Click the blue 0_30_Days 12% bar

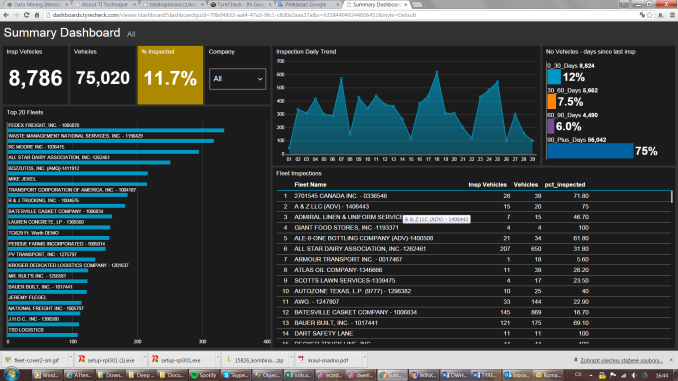tap(554, 77)
